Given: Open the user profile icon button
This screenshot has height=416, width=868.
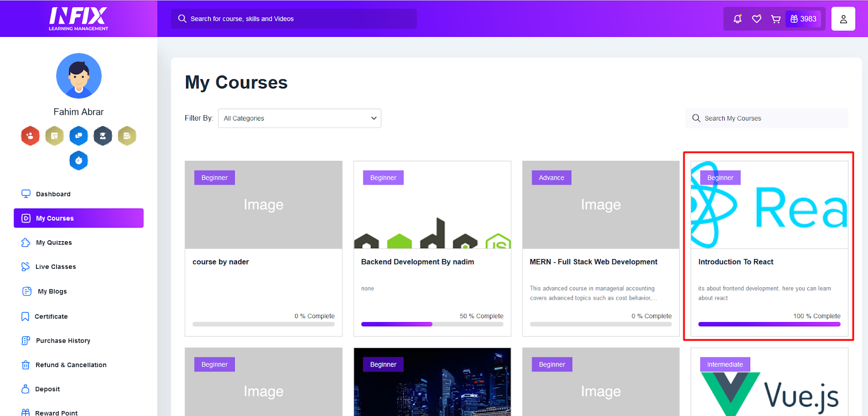Looking at the screenshot, I should point(843,19).
